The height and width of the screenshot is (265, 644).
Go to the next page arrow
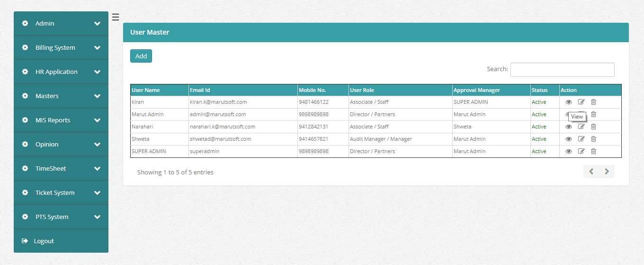point(607,172)
